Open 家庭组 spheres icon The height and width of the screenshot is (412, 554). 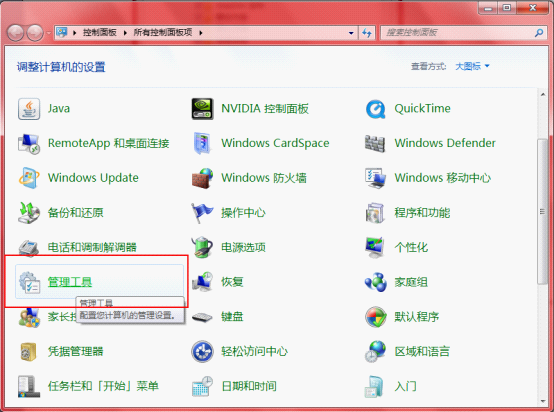(x=375, y=282)
